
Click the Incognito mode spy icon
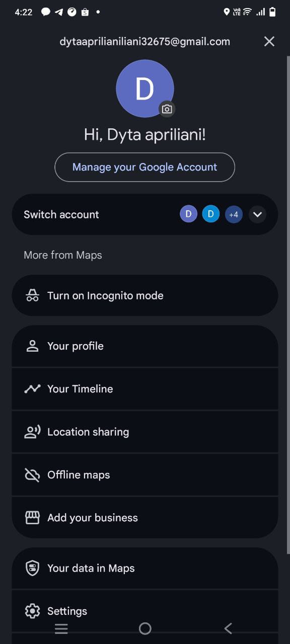point(32,296)
